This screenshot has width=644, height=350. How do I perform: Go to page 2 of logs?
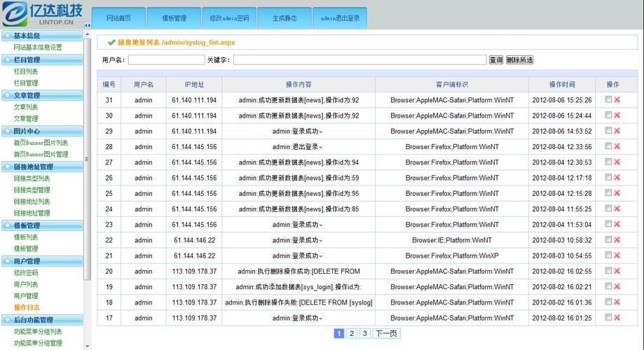[352, 333]
